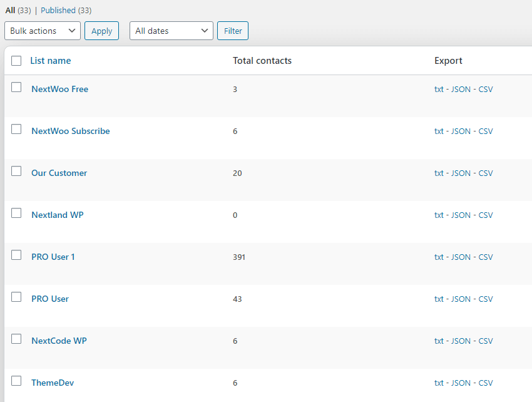Export NextWoo Free as txt

point(439,90)
